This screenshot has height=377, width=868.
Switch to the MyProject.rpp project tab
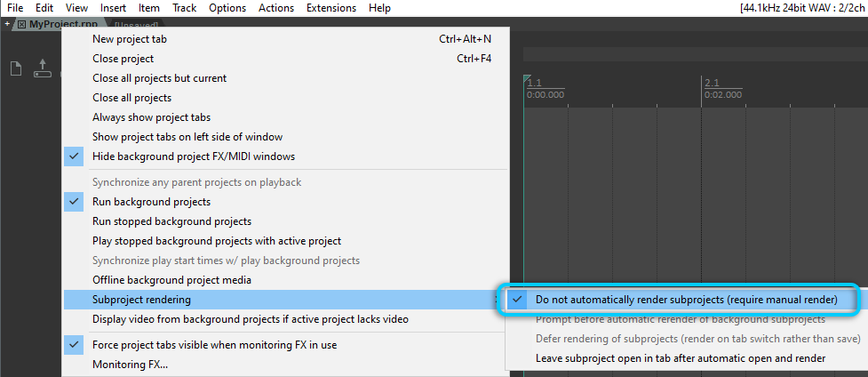(62, 24)
